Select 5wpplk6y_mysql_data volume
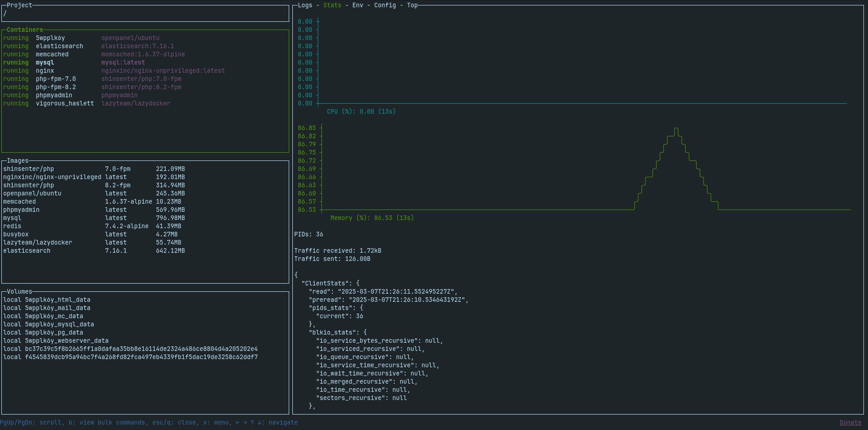 pos(145,324)
